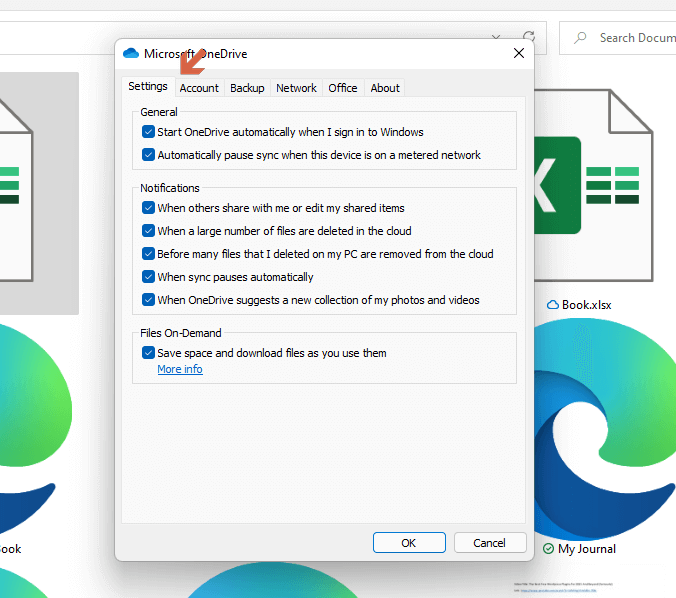Click the cloud status icon beside Book.xlsx
This screenshot has height=598, width=676.
point(553,305)
